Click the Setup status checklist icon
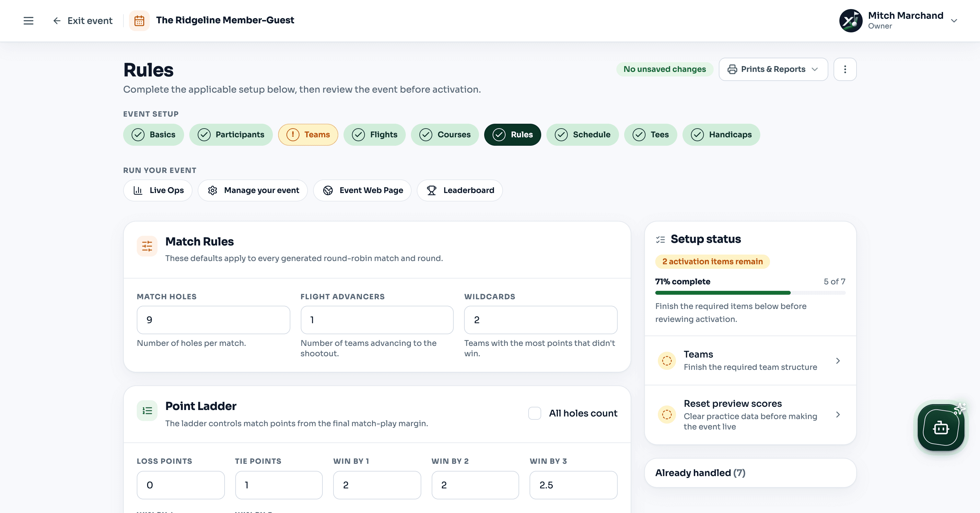Viewport: 980px width, 513px height. [660, 240]
